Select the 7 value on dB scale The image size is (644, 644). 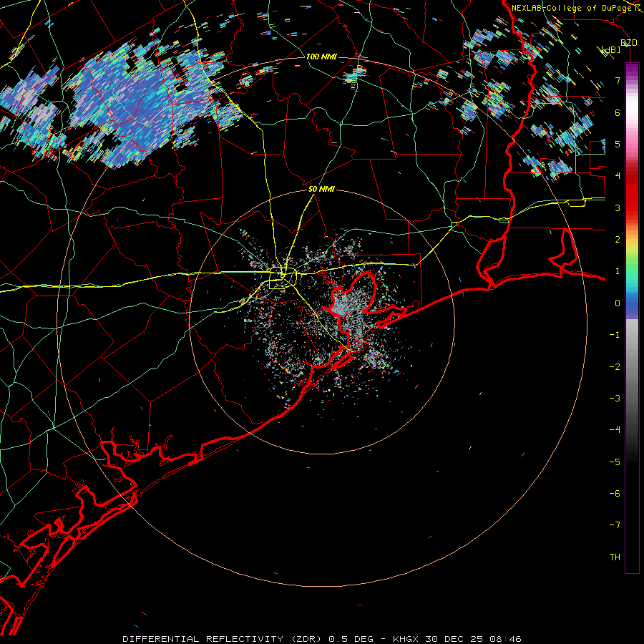[618, 80]
